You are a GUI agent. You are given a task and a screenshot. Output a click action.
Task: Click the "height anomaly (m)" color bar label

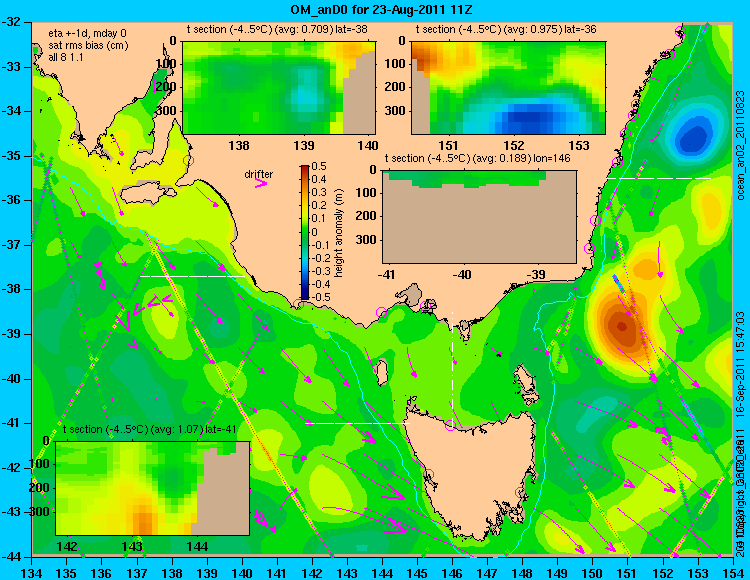tap(338, 232)
